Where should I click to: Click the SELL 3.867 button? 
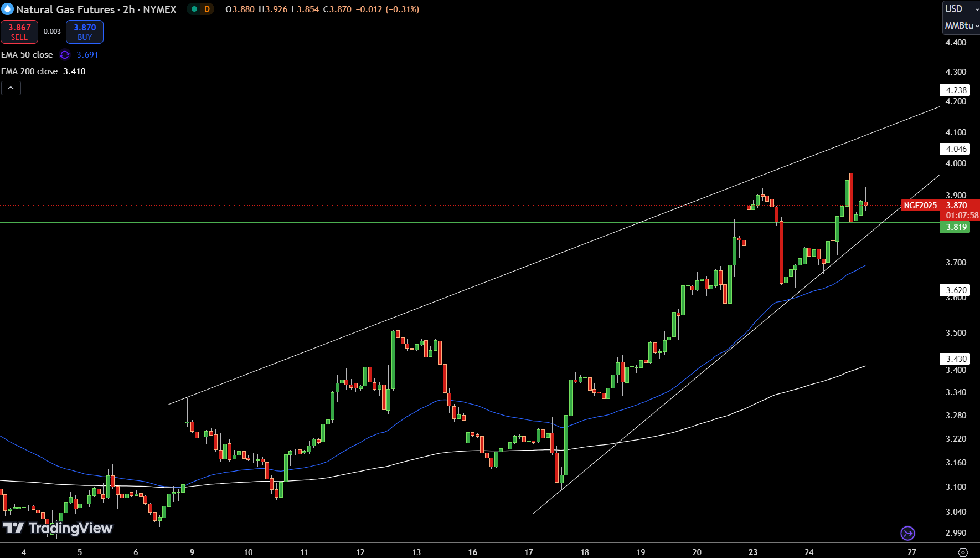pyautogui.click(x=19, y=32)
